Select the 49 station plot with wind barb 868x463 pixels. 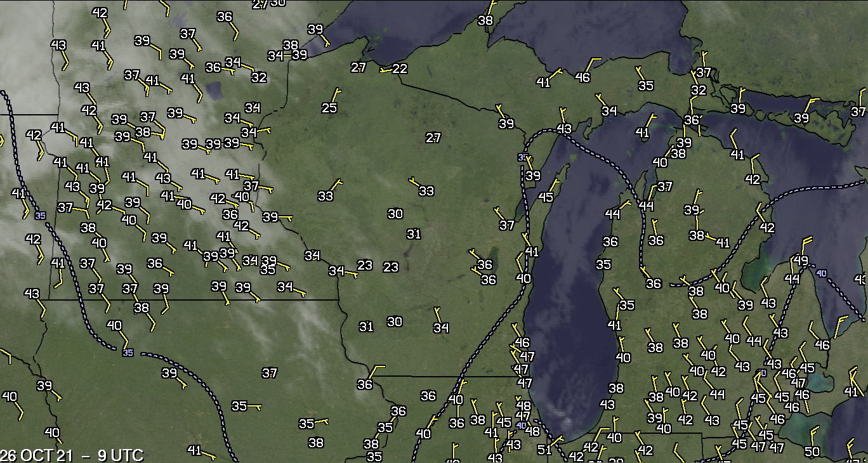[801, 260]
